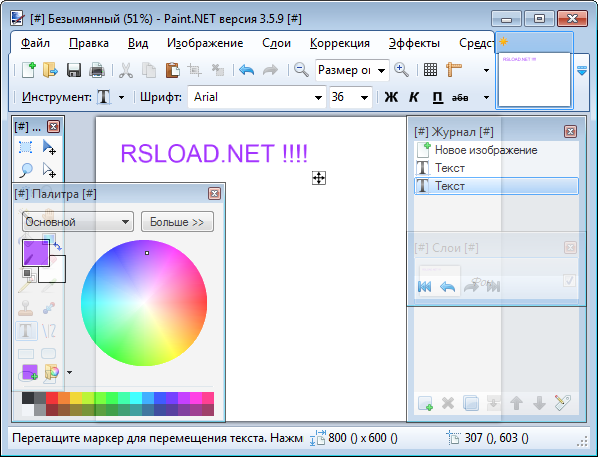Viewport: 598px width, 457px height.
Task: Rewind history with the Journal's first-step icon
Action: (x=424, y=286)
